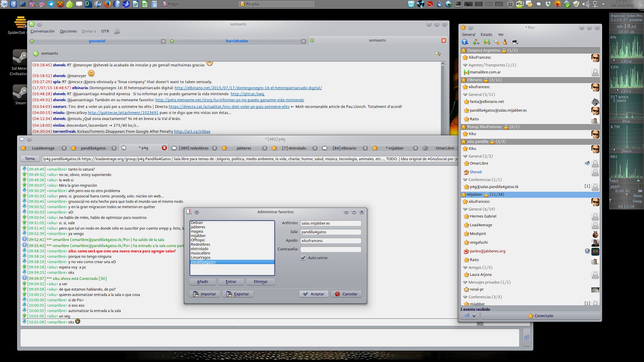The image size is (644, 362).
Task: Click the Exportar button
Action: click(x=238, y=294)
